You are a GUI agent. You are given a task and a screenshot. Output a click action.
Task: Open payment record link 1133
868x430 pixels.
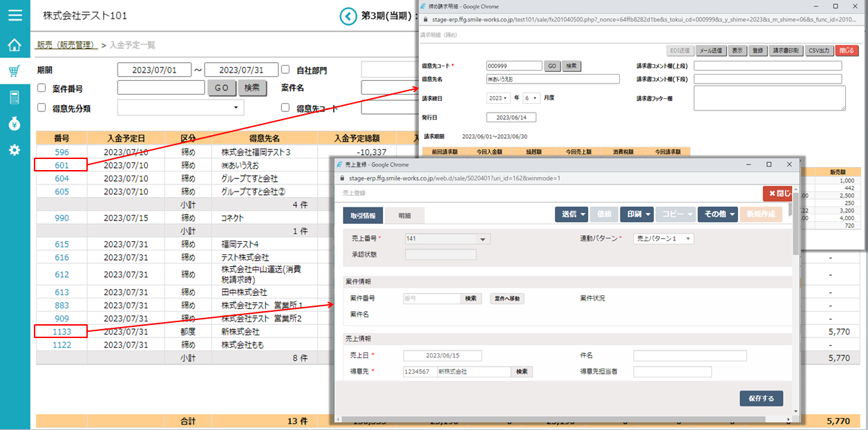coord(62,332)
